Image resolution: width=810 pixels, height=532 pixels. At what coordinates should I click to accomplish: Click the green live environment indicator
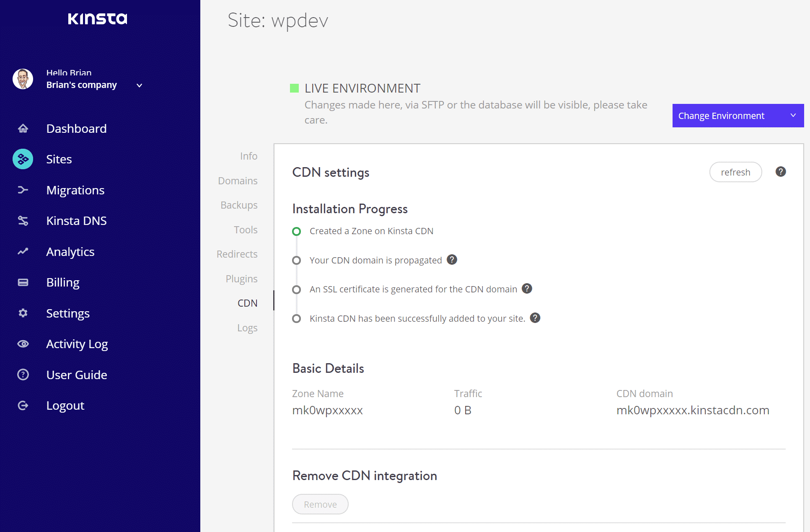coord(294,88)
